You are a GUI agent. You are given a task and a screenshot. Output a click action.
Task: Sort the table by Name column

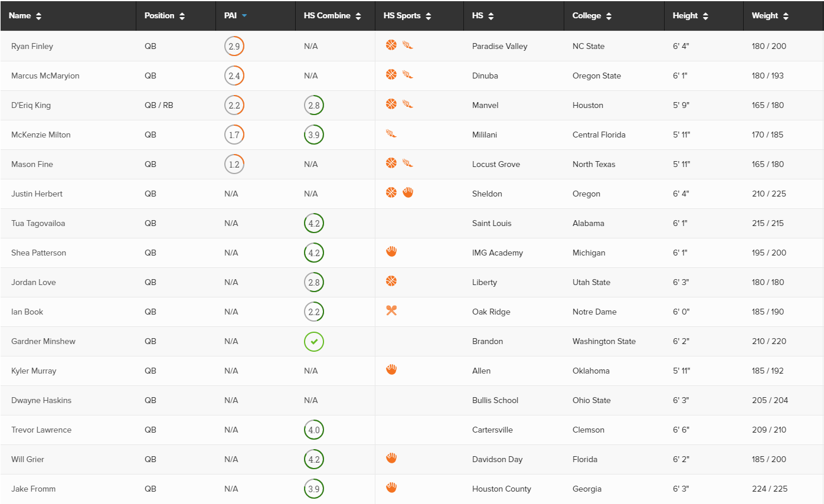click(x=25, y=16)
